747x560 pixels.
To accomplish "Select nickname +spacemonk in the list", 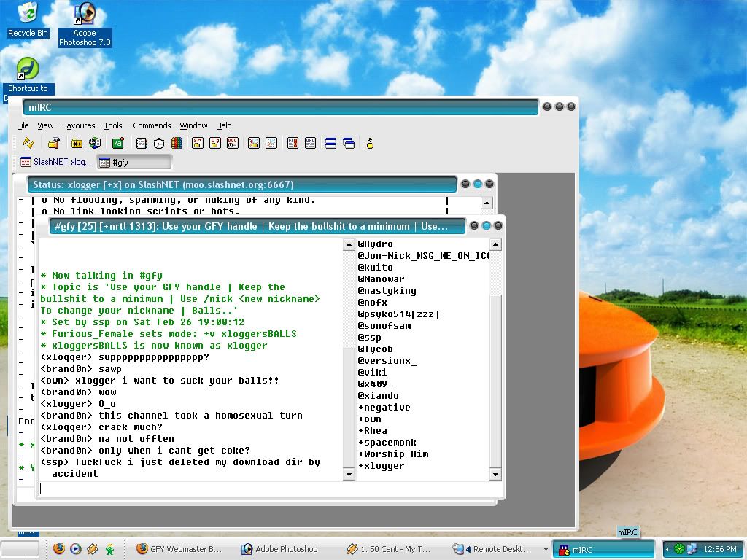I will (387, 443).
